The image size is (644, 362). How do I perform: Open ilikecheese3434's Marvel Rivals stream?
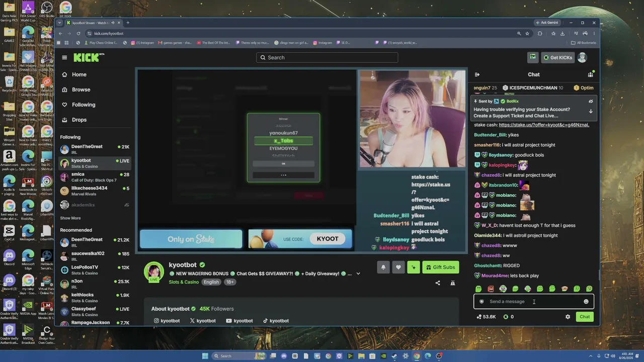point(95,191)
